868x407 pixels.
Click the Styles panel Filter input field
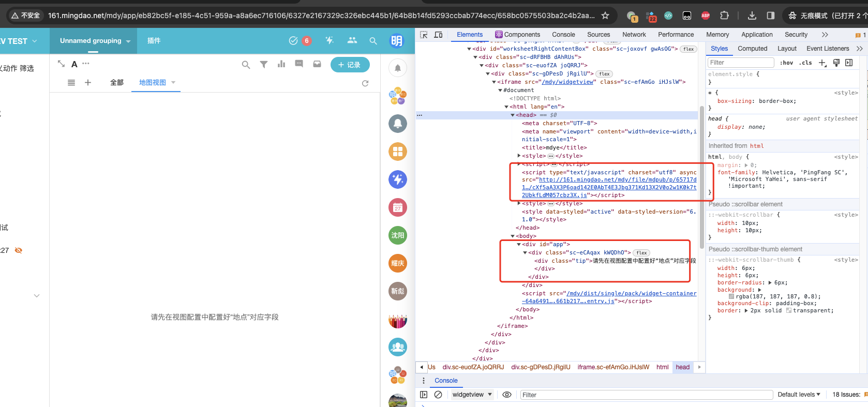pos(740,63)
